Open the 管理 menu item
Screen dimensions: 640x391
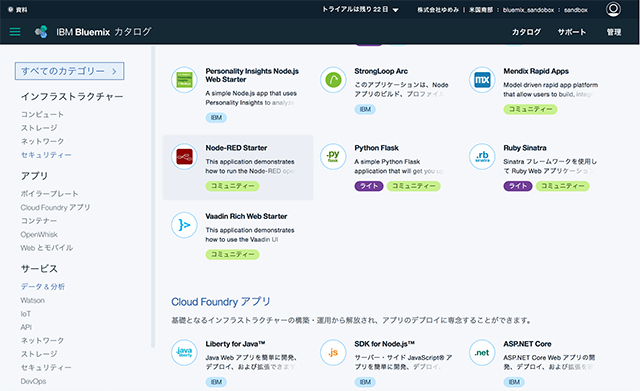[x=613, y=32]
